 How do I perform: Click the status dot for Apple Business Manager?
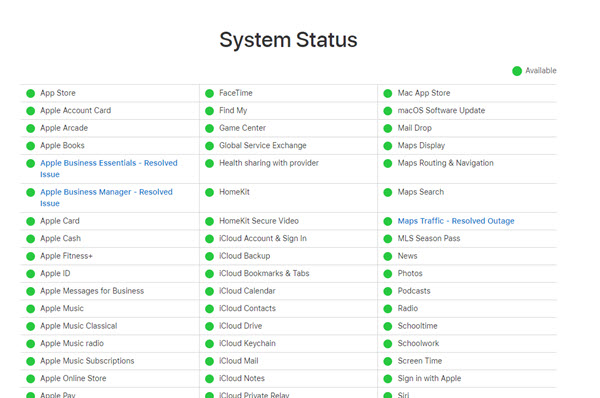tap(31, 192)
